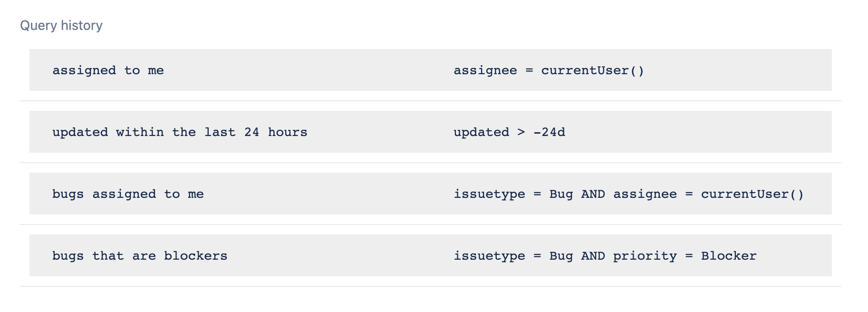The height and width of the screenshot is (312, 868).
Task: Choose the "bugs that are blockers" query
Action: [140, 256]
